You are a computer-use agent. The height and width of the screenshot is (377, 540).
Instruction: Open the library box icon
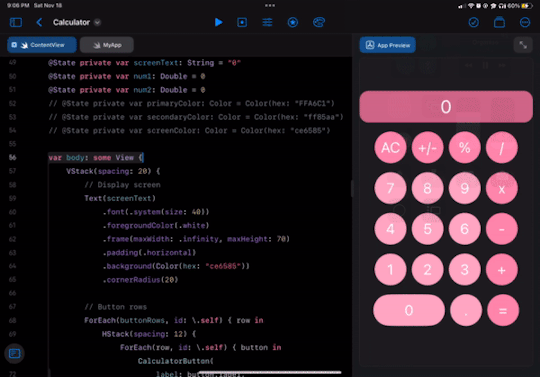tap(499, 22)
